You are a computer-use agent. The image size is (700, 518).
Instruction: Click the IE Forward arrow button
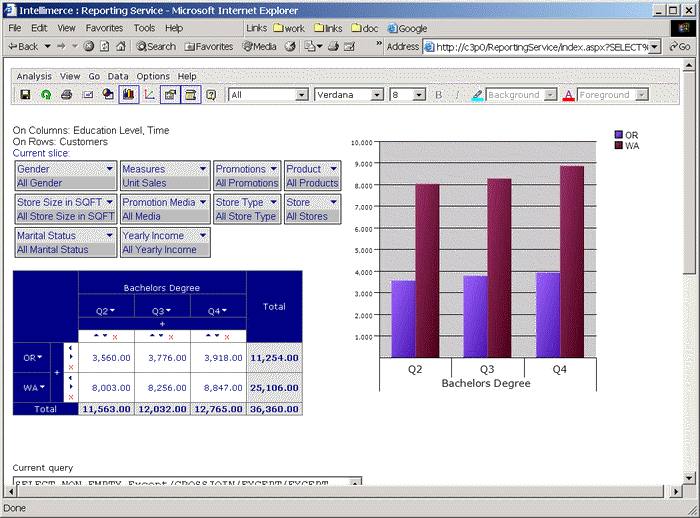62,46
